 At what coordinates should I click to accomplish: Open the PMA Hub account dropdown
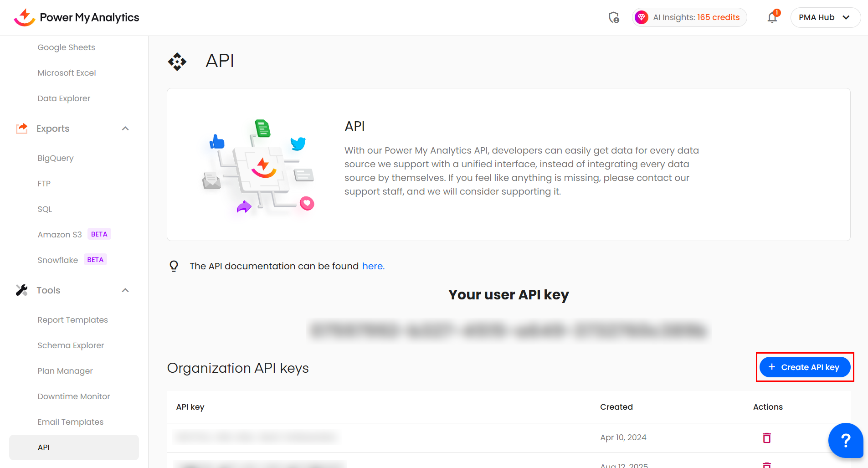coord(825,17)
